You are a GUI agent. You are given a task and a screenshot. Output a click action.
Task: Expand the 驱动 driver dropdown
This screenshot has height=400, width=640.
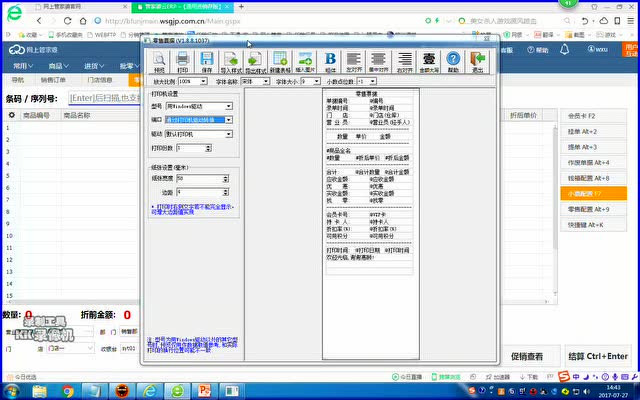pos(229,134)
